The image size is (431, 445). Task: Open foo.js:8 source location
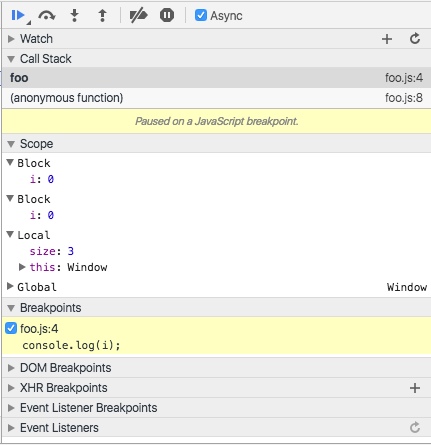coord(404,98)
